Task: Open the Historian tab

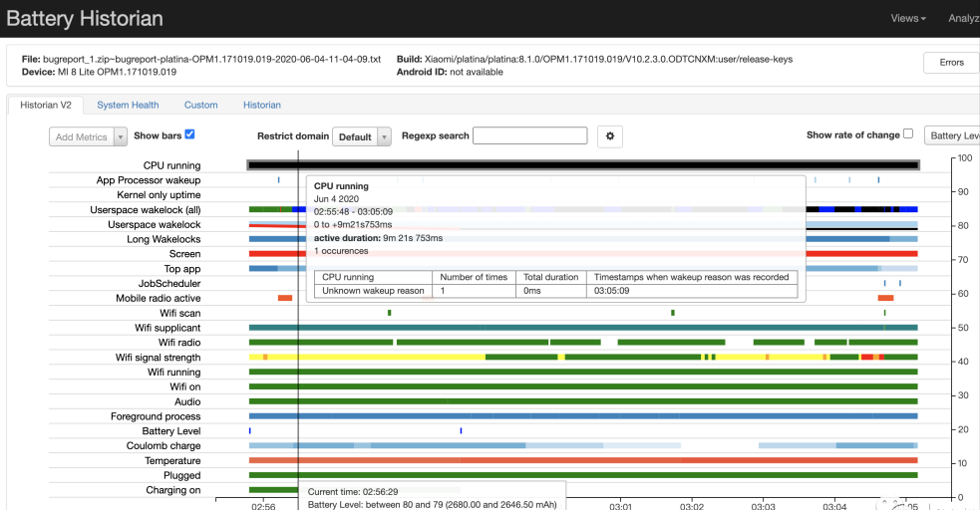Action: [x=262, y=105]
